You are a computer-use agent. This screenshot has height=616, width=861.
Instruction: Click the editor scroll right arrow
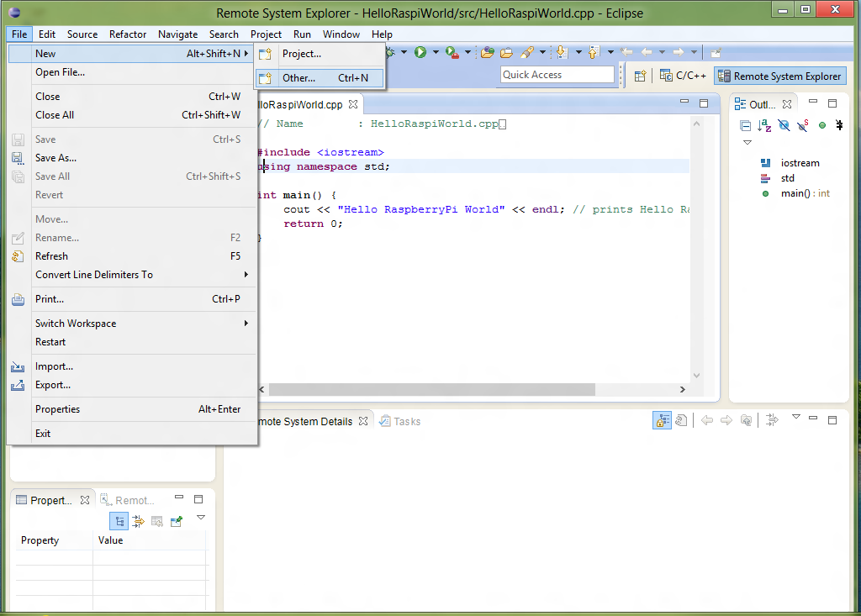(683, 389)
